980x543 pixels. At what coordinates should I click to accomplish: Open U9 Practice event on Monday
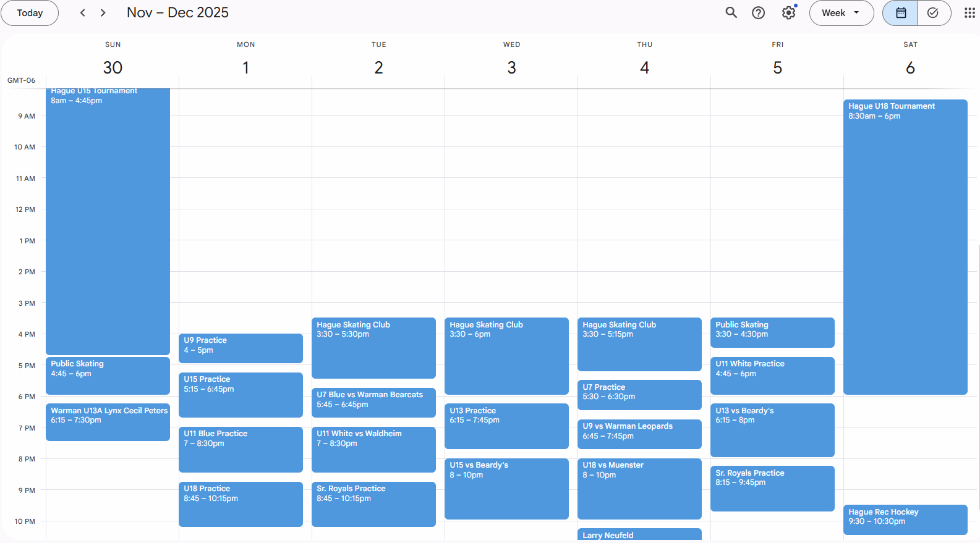pyautogui.click(x=241, y=348)
